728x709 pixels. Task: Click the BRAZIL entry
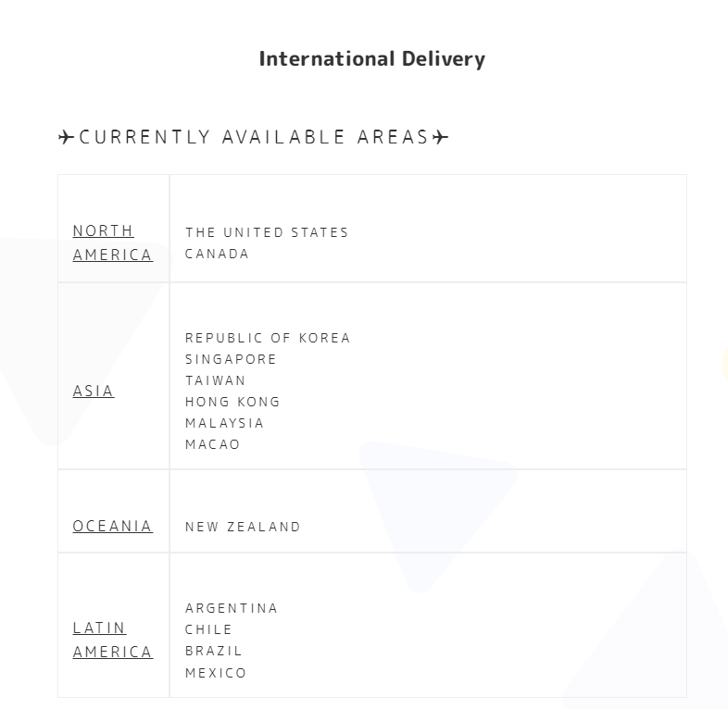click(x=214, y=651)
